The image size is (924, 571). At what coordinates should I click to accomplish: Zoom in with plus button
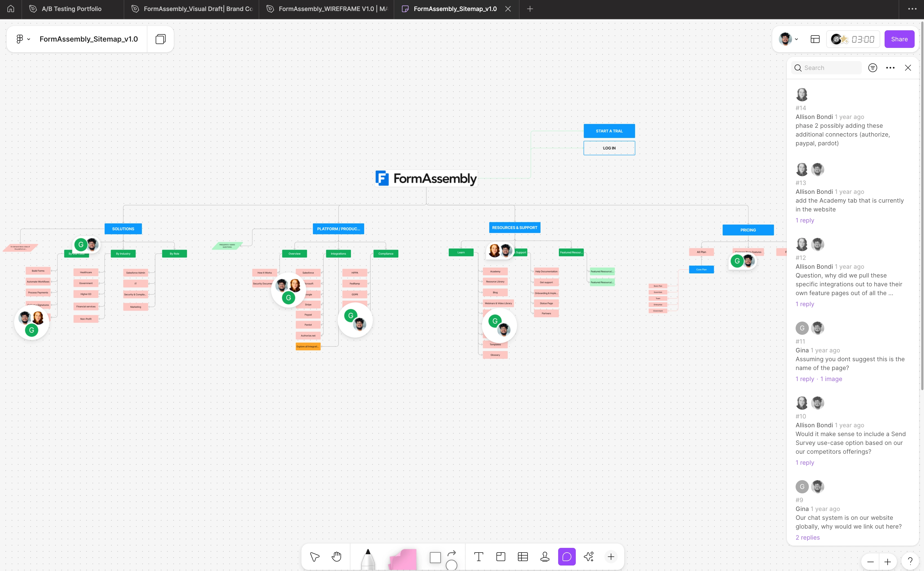[x=887, y=562]
